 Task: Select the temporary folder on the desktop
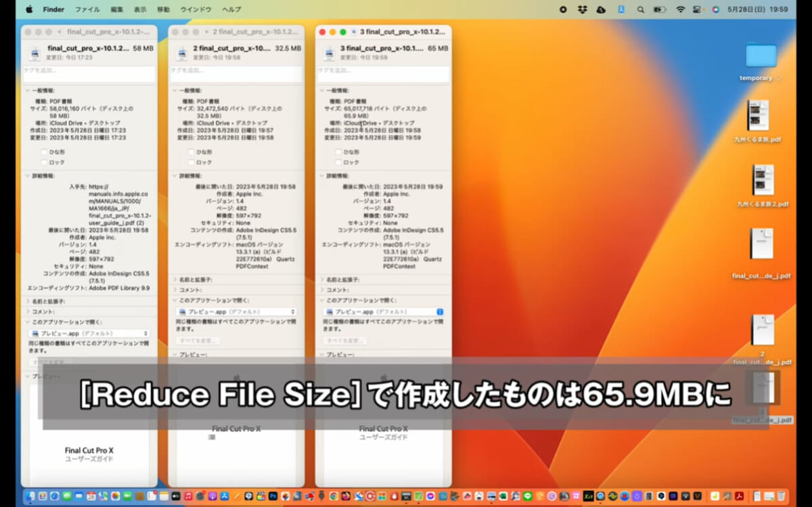pos(761,56)
